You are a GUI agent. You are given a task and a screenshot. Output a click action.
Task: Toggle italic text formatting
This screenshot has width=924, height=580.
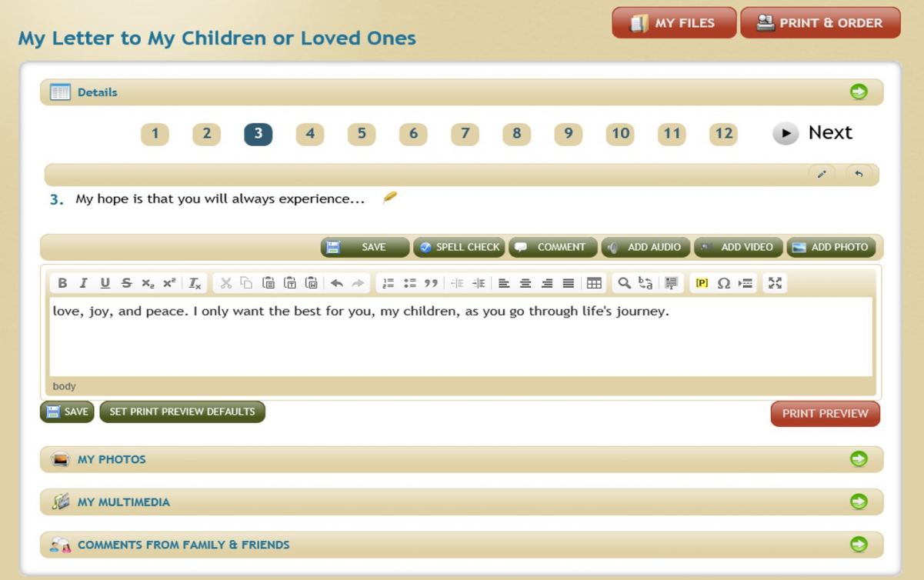point(83,283)
